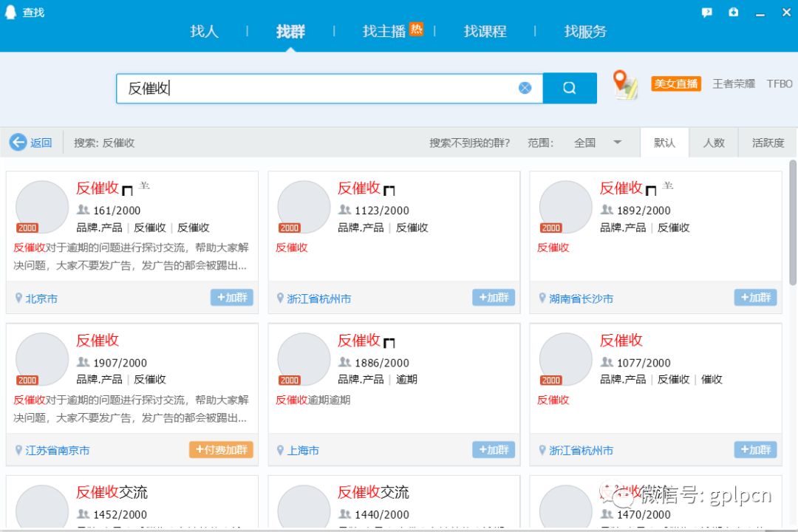Screen dimensions: 798x532
Task: Select the 找课程 tab
Action: click(485, 31)
